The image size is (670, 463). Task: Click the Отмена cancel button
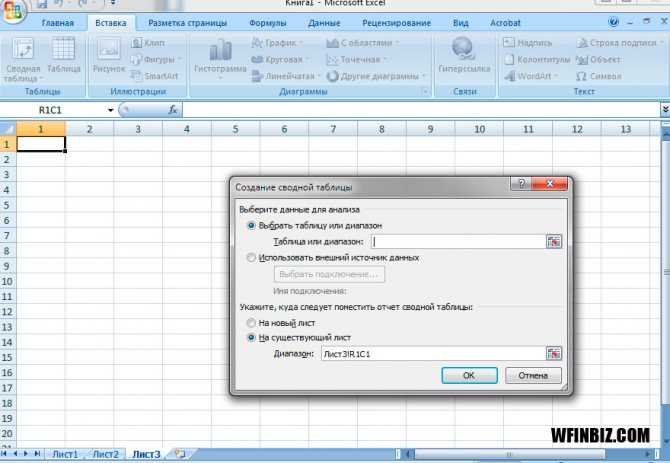point(533,375)
